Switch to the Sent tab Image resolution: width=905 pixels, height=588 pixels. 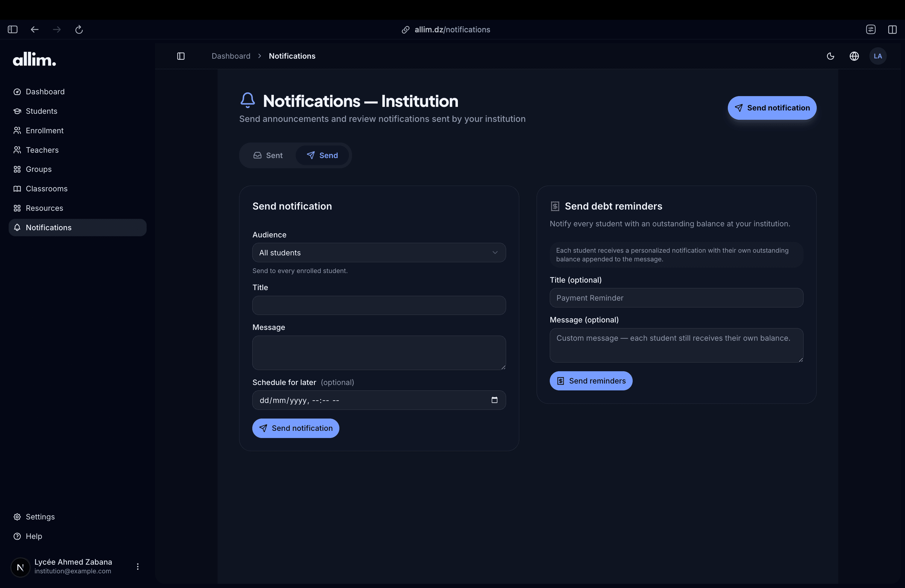click(x=268, y=155)
